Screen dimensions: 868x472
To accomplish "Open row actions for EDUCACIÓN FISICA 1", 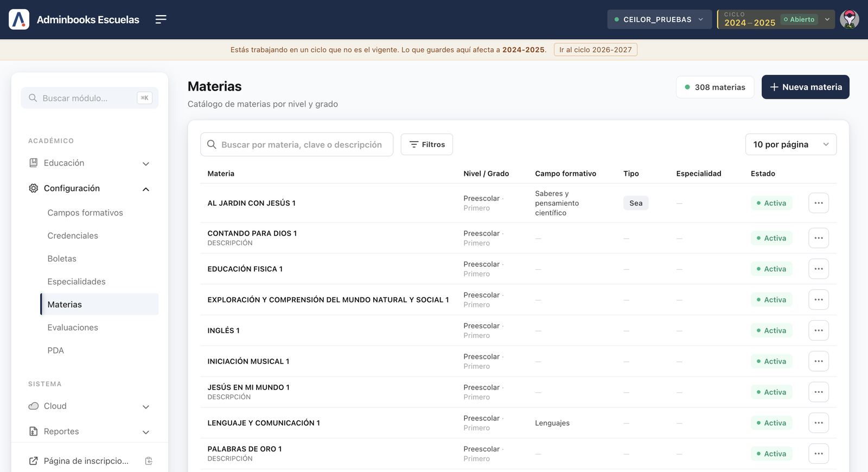I will point(819,269).
